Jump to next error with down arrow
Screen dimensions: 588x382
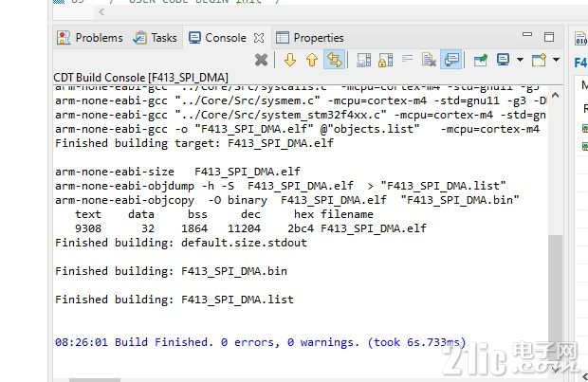coord(290,60)
